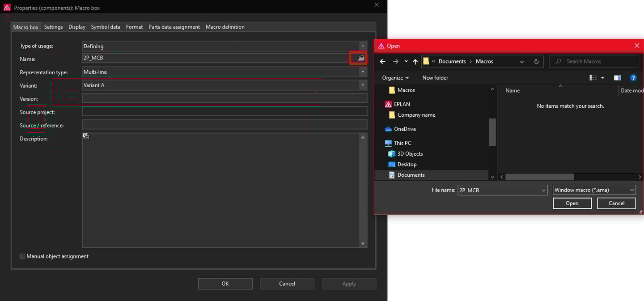Expand the Type of usage dropdown
This screenshot has width=644, height=301.
(363, 46)
